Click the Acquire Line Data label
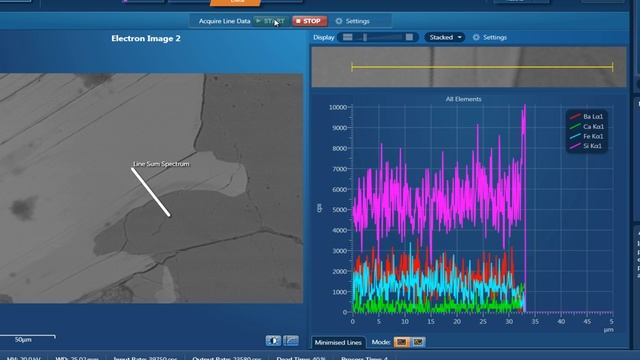 pyautogui.click(x=224, y=21)
